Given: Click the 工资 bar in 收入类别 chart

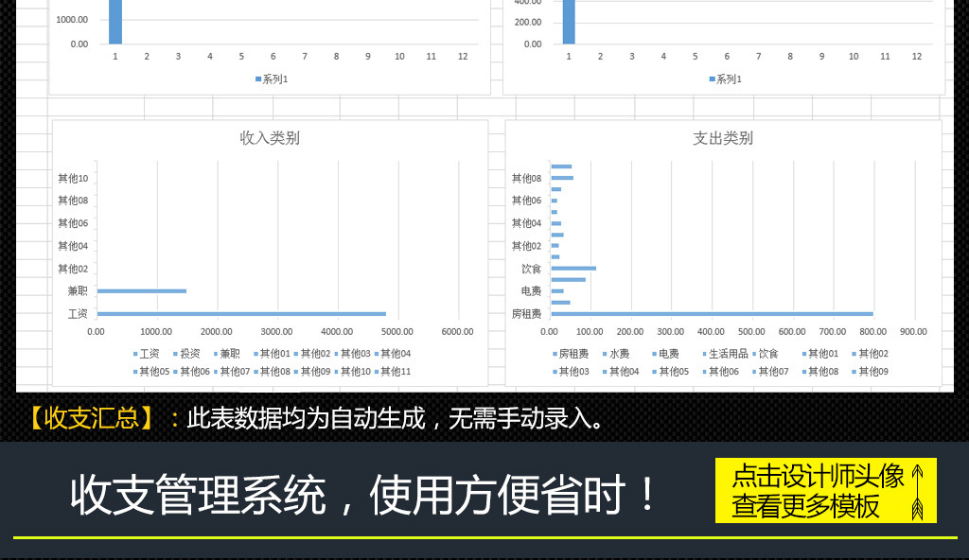Looking at the screenshot, I should click(241, 314).
